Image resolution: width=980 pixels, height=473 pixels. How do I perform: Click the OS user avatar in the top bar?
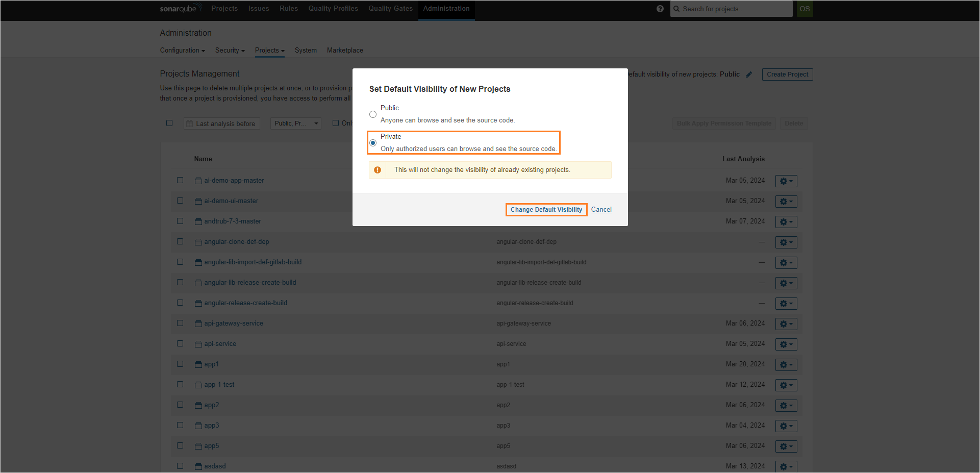click(805, 9)
